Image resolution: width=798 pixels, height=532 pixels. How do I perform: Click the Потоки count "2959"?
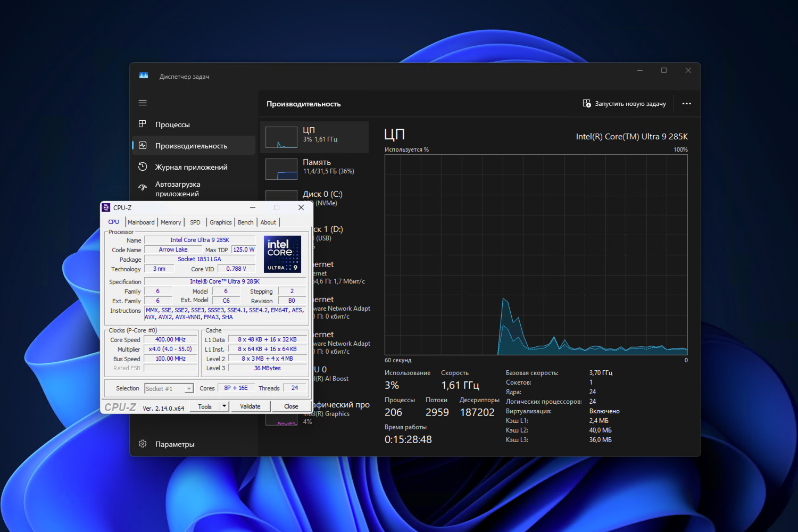pos(437,412)
